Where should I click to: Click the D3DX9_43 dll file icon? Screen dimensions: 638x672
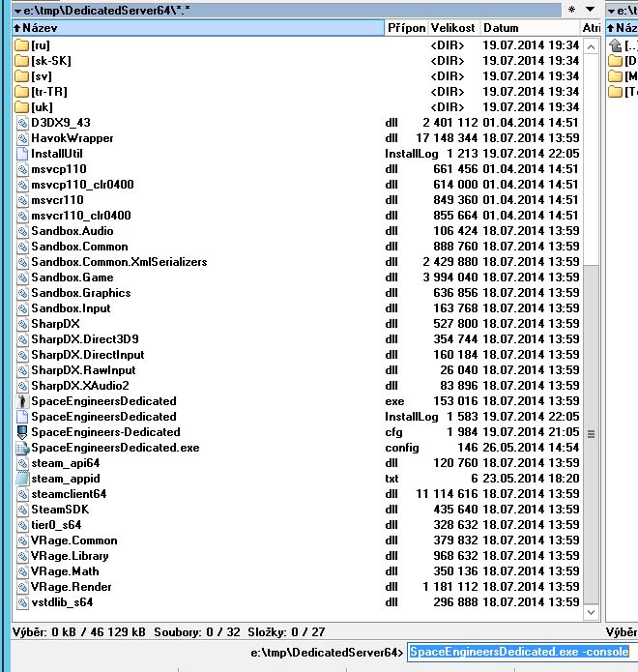pos(22,123)
